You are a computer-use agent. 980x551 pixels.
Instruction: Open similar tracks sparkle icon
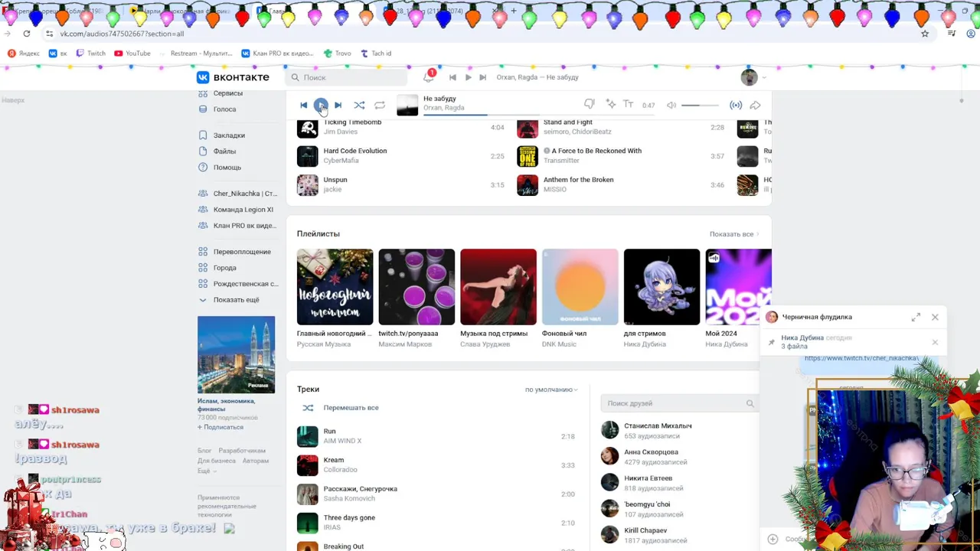pos(610,104)
